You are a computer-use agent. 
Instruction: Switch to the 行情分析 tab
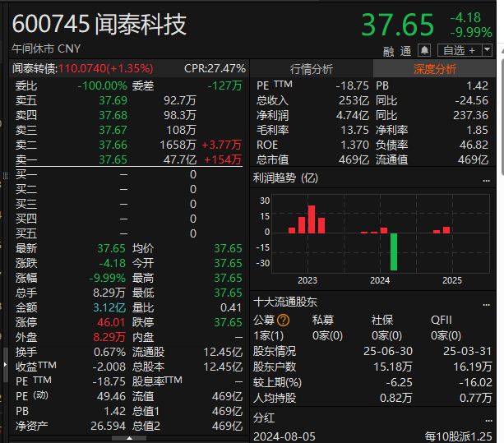click(x=312, y=69)
